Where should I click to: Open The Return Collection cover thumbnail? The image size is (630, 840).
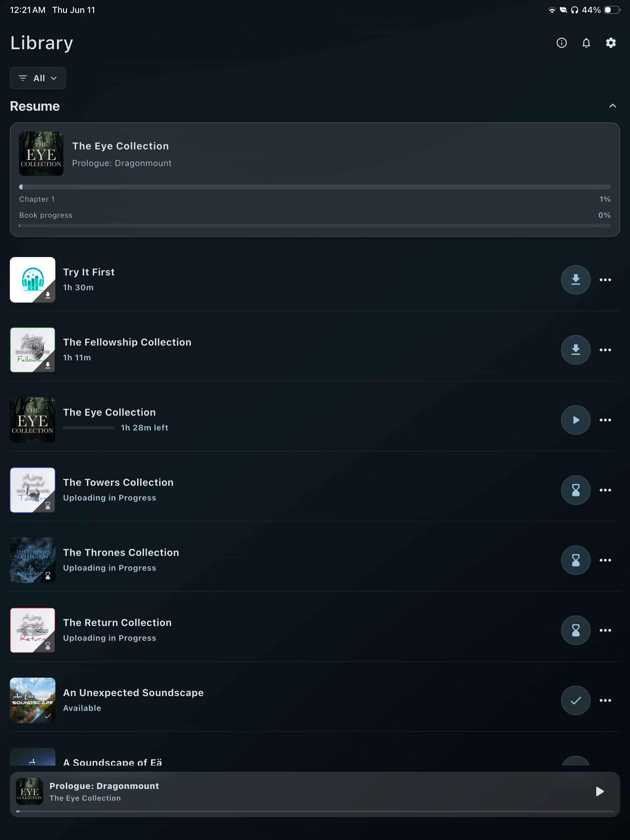(x=33, y=630)
